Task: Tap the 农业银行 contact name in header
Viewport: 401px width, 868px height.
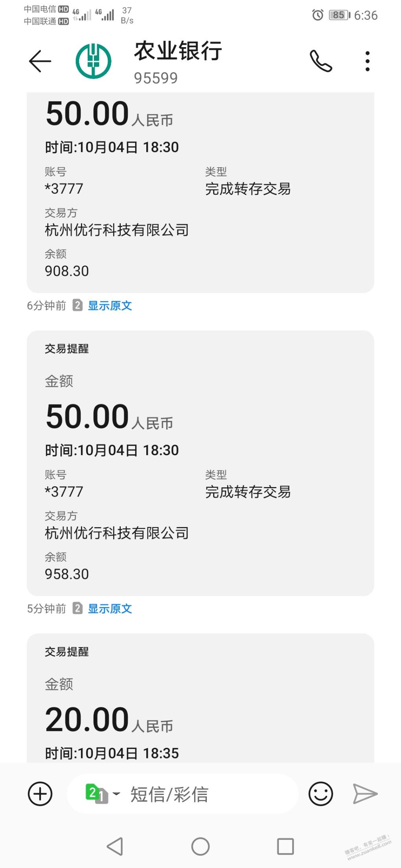Action: pos(178,51)
